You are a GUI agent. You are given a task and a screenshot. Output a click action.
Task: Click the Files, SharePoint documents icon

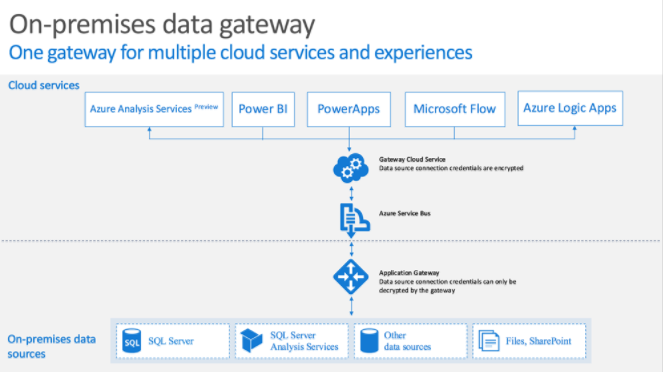[x=489, y=341]
